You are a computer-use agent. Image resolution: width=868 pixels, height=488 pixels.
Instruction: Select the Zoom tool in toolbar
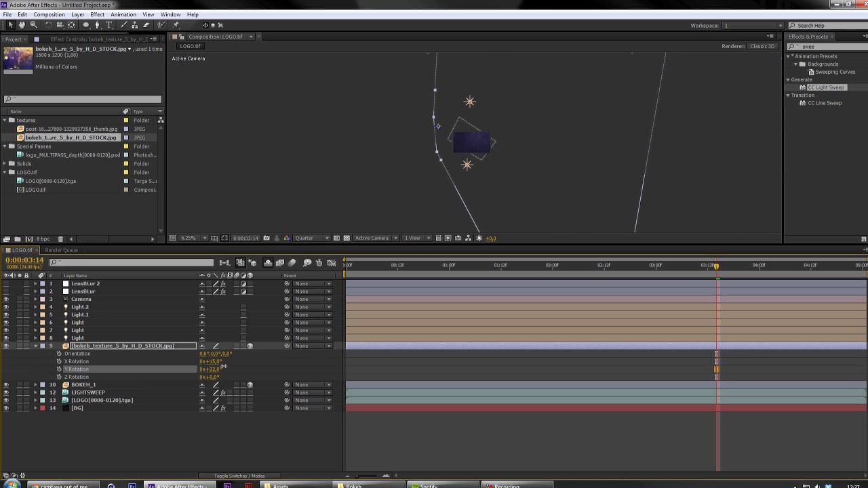33,25
